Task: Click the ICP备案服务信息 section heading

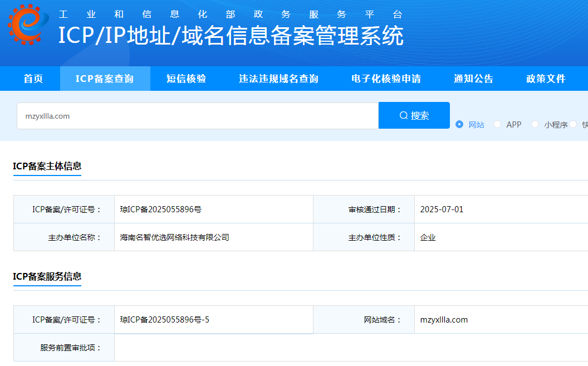Action: tap(47, 276)
